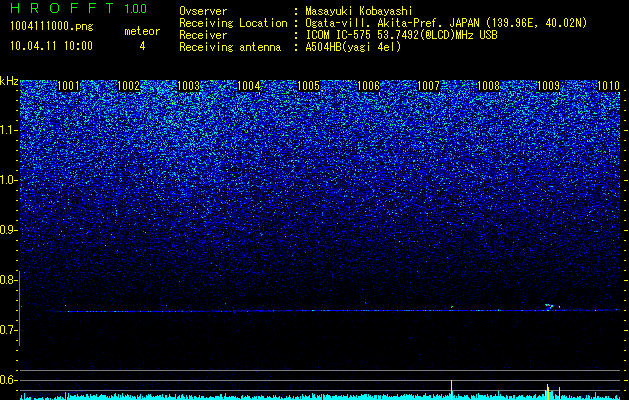Click the A504HB(yagi 4el) antenna text
Viewport: 629px width, 400px height.
(x=353, y=47)
